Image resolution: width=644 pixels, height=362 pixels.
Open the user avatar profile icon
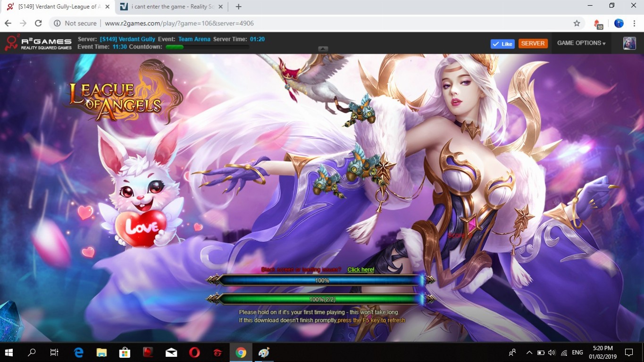629,43
